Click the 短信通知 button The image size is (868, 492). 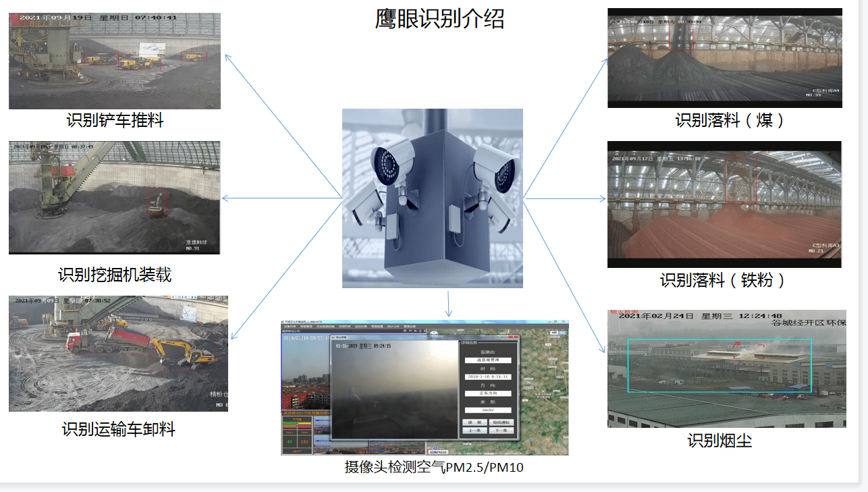pyautogui.click(x=501, y=422)
